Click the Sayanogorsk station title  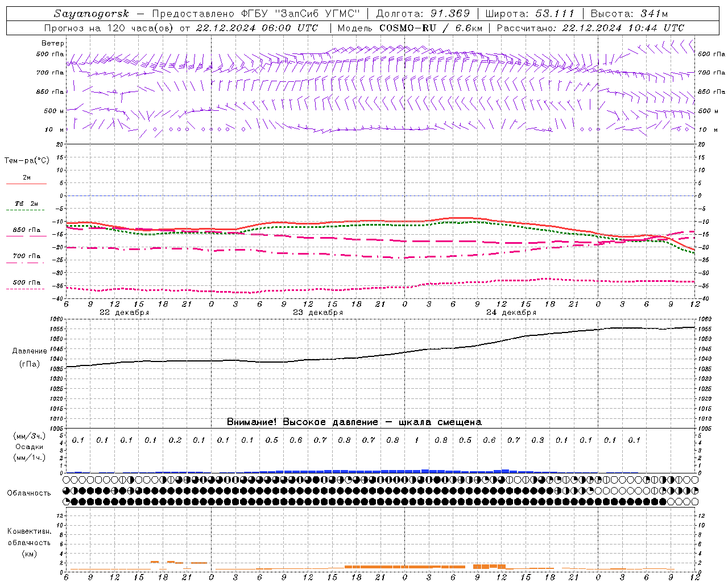[92, 14]
